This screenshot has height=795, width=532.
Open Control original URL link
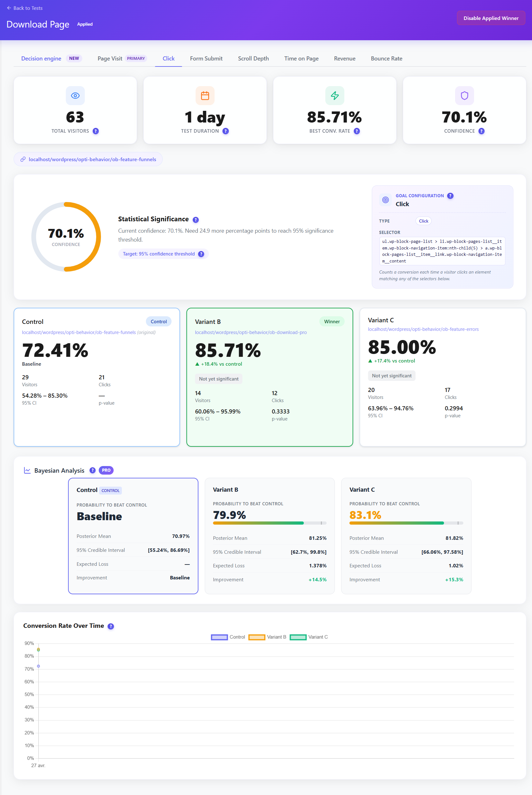(79, 332)
